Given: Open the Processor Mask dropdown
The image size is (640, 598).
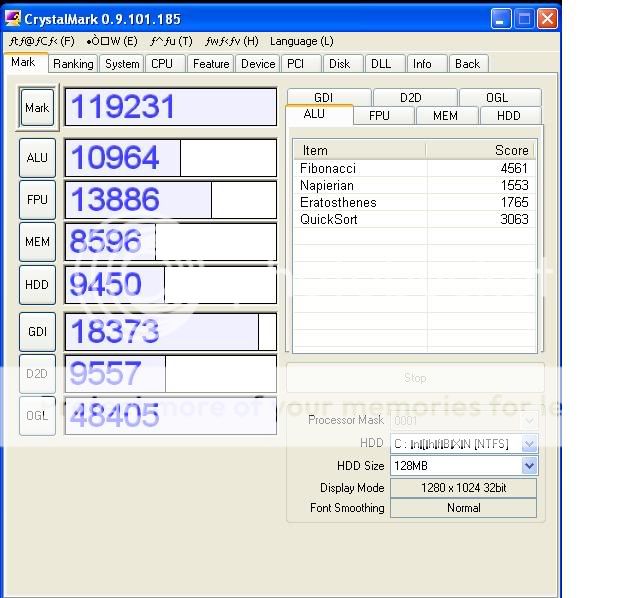Looking at the screenshot, I should 529,421.
